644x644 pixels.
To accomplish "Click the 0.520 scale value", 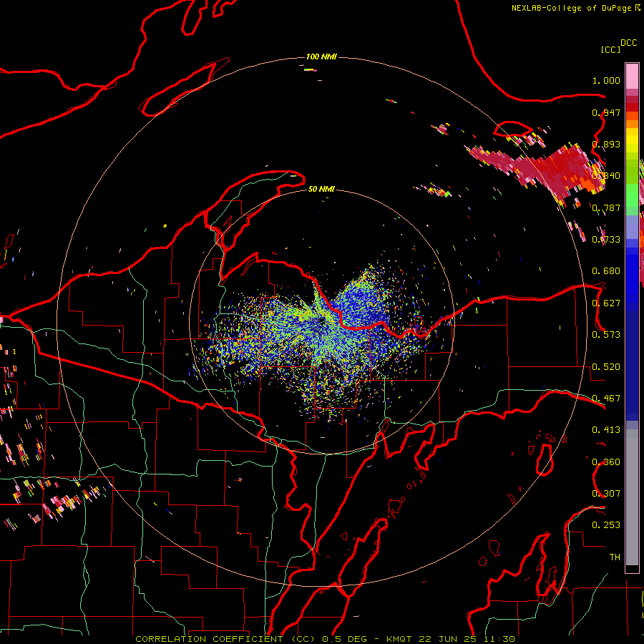I will [606, 366].
